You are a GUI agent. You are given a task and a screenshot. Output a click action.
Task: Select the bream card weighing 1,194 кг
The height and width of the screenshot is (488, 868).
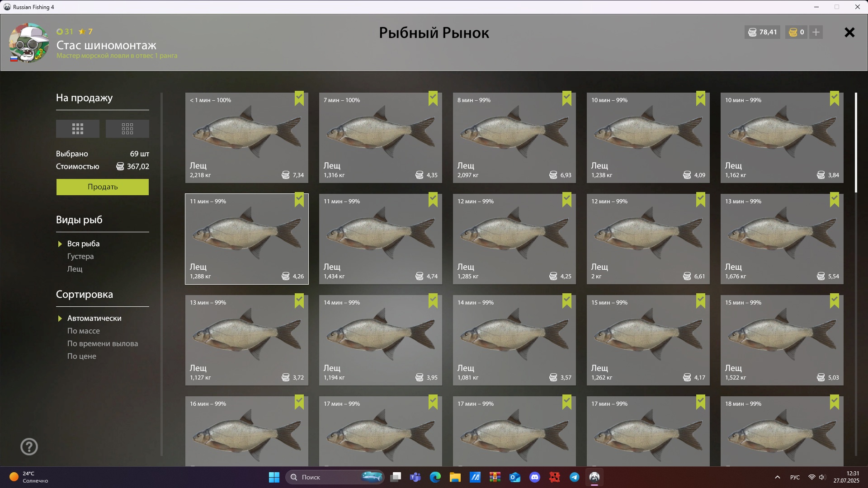(381, 340)
